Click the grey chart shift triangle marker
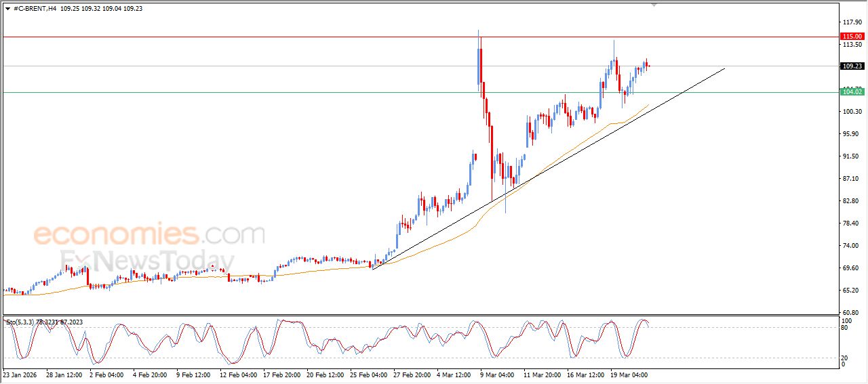 pyautogui.click(x=654, y=5)
